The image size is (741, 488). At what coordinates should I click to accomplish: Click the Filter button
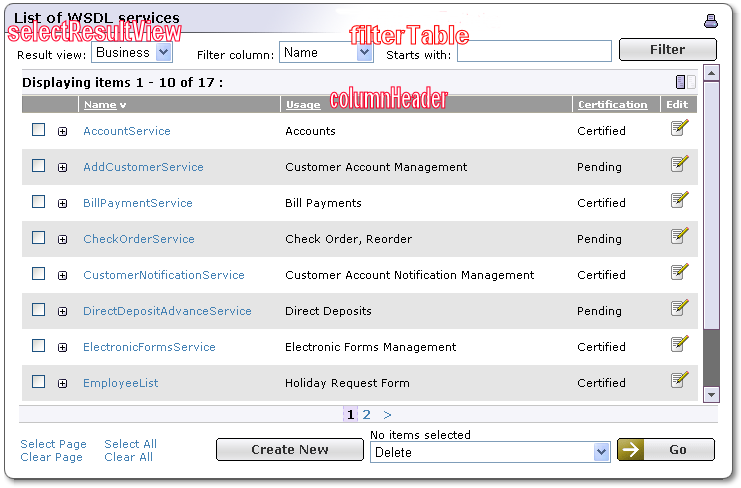667,50
